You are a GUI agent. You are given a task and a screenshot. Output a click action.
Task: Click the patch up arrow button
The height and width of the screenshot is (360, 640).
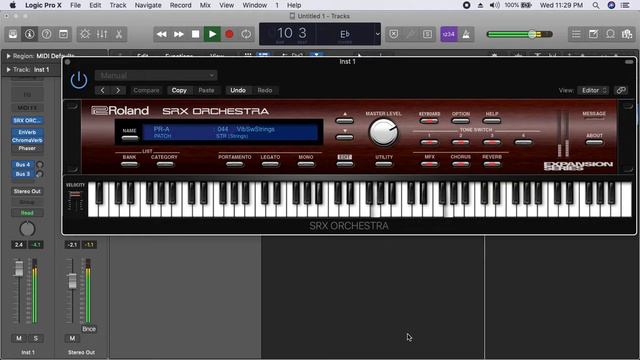[344, 120]
